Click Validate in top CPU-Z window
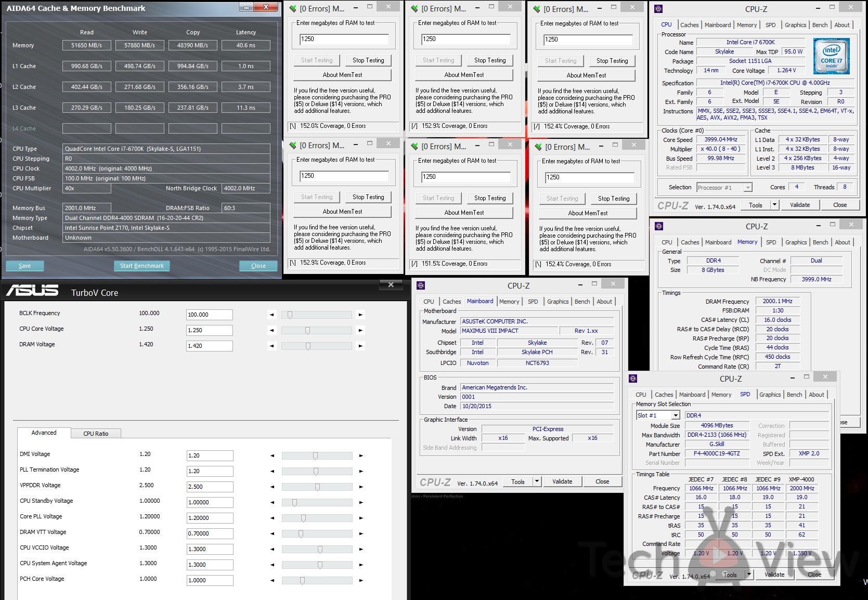Viewport: 868px width, 600px height. pyautogui.click(x=800, y=205)
